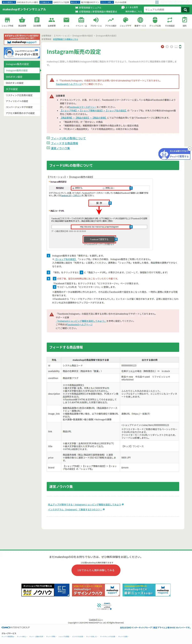The width and height of the screenshot is (192, 644).
Task: Select タグの設定 sidebar heading
Action: pyautogui.click(x=22, y=89)
